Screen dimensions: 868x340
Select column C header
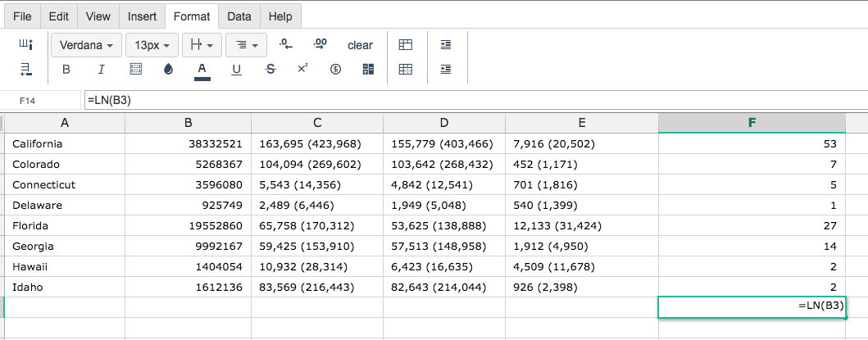pyautogui.click(x=317, y=123)
